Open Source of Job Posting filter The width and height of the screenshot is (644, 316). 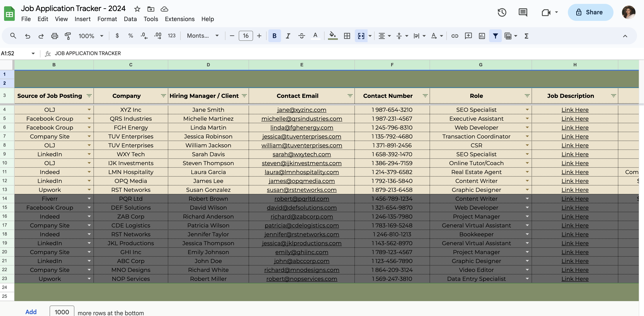pyautogui.click(x=89, y=96)
